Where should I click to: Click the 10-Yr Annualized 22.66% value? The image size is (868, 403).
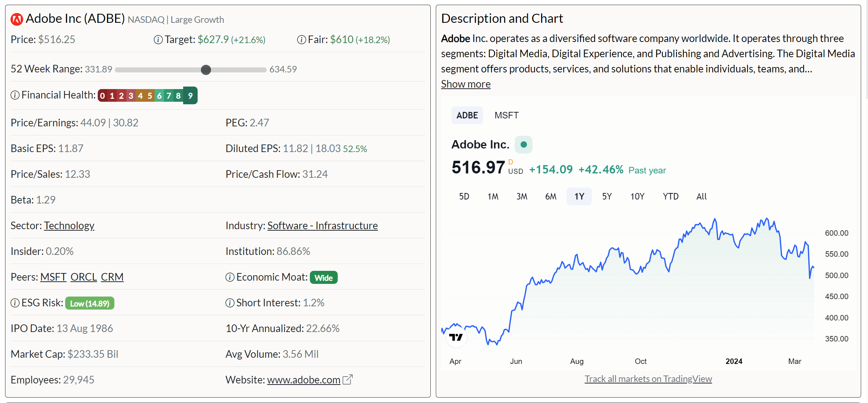[323, 328]
